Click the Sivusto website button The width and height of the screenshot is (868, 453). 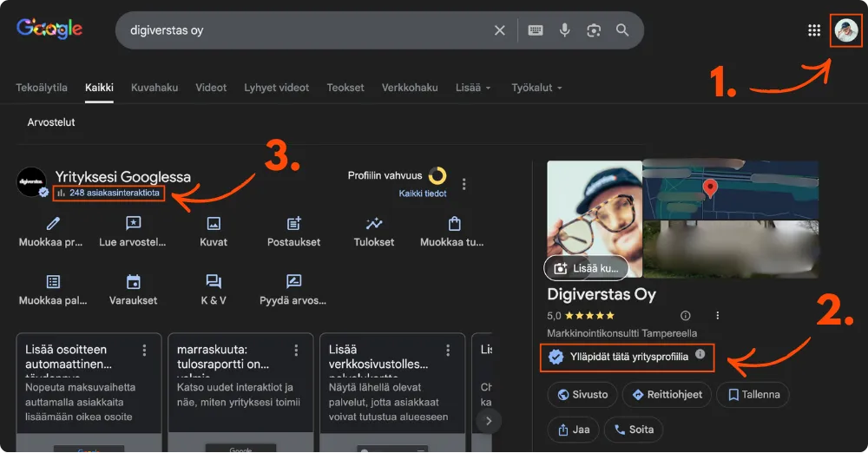tap(582, 395)
